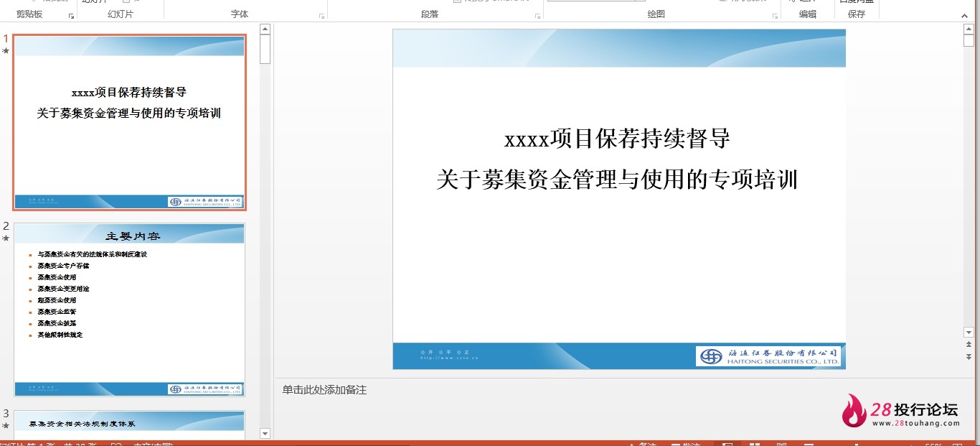Go to previous slide using double-up arrow
Viewport: 980px width, 446px height.
[969, 345]
